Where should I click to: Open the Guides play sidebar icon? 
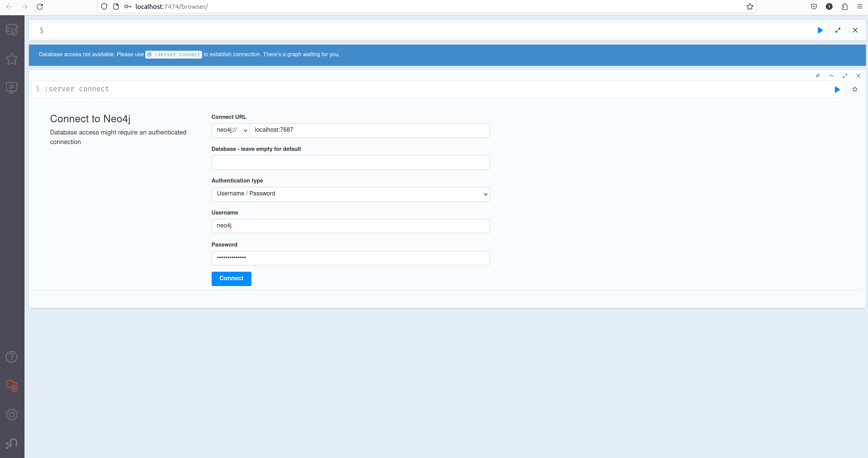(x=12, y=88)
